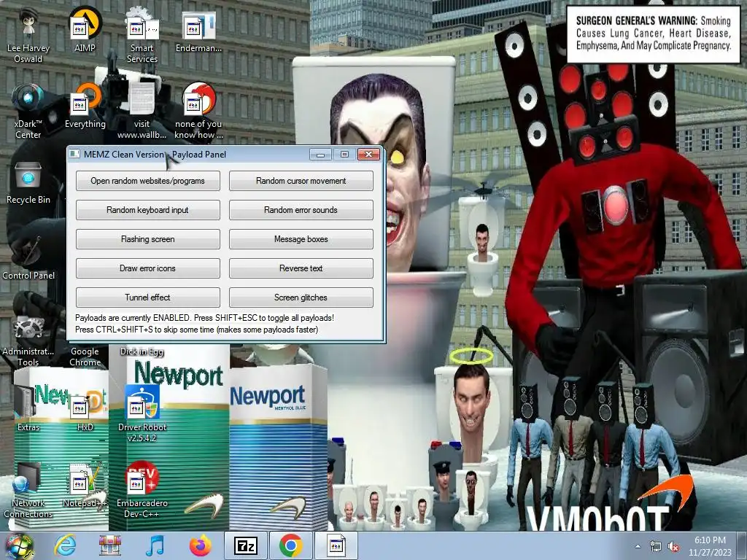Image resolution: width=747 pixels, height=560 pixels.
Task: Select the Notepad++ desktop shortcut
Action: [85, 486]
